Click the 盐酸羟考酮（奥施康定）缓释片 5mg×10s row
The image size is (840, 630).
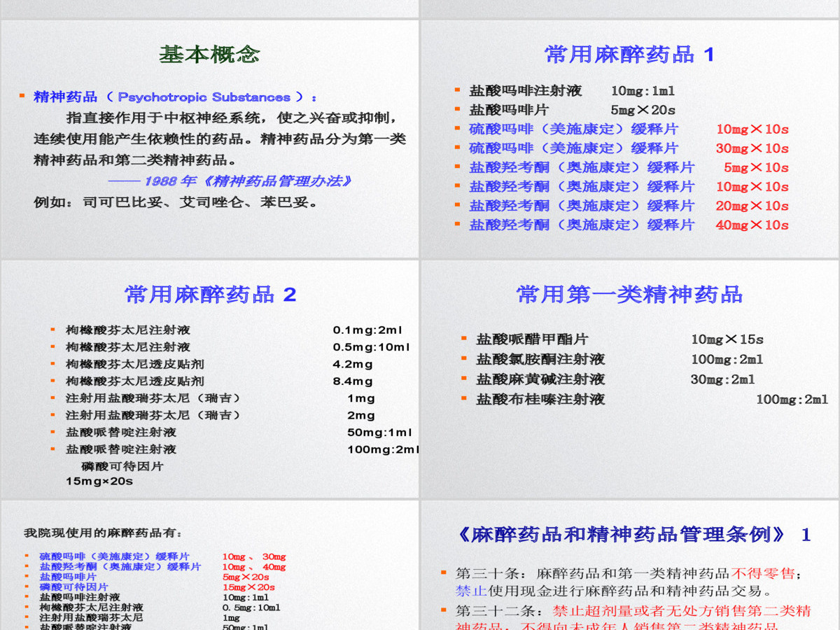tap(629, 167)
